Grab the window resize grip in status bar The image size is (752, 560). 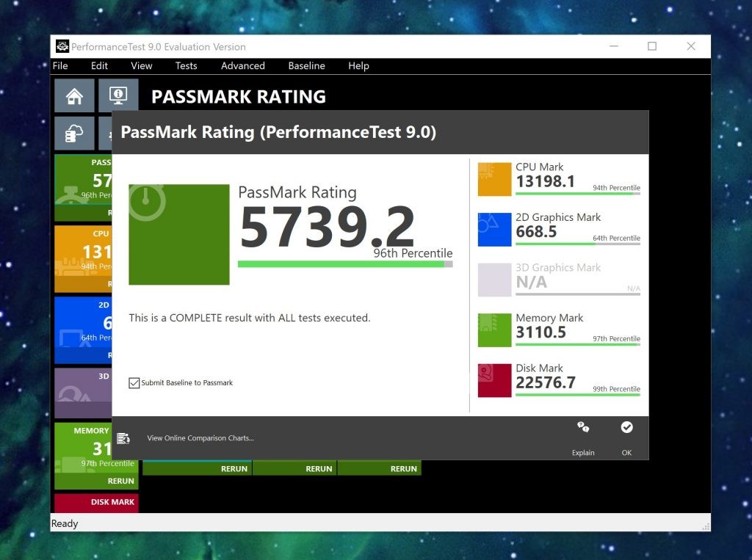coord(706,526)
